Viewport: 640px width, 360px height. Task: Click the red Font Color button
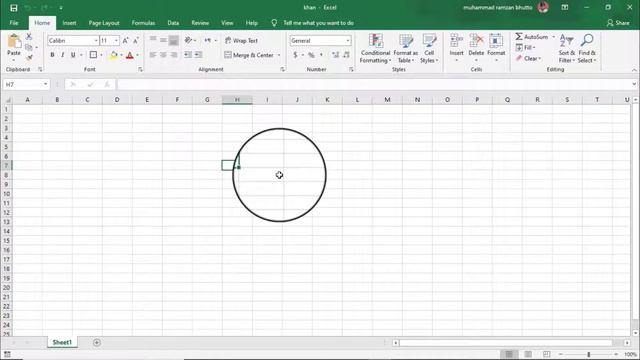point(130,55)
